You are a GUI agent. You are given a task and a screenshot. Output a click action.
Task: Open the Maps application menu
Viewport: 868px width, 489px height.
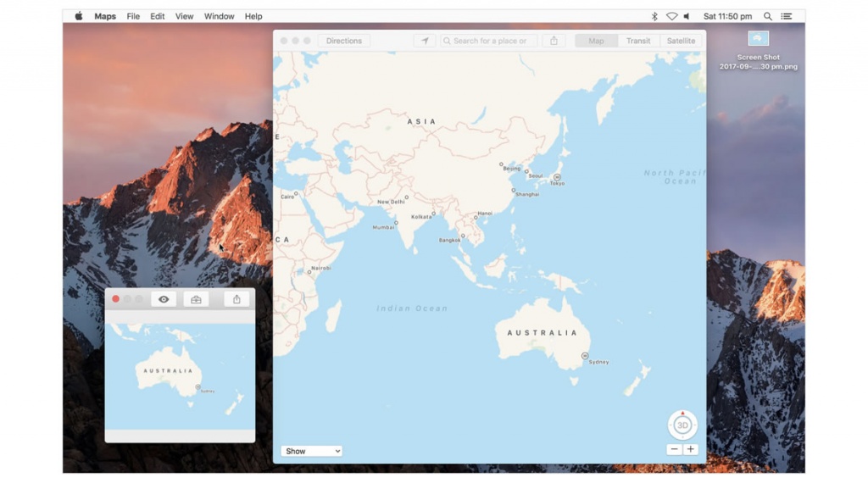(104, 16)
